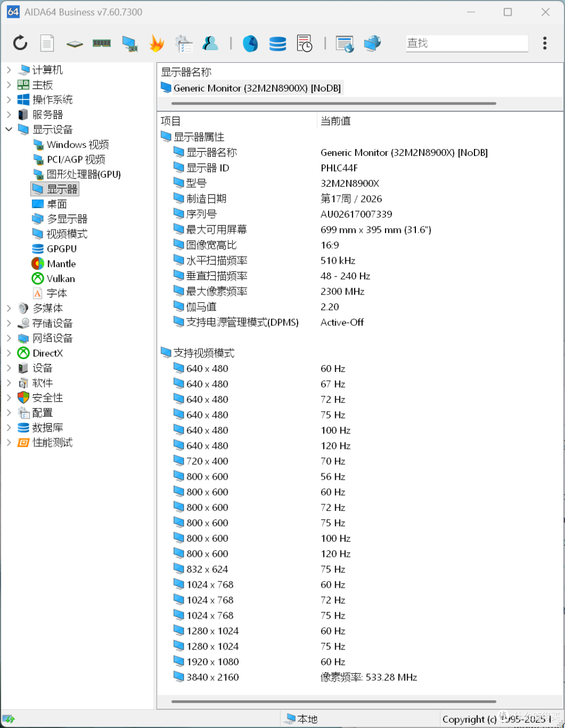Click the window with globe toolbar icon
565x728 pixels.
pos(345,44)
